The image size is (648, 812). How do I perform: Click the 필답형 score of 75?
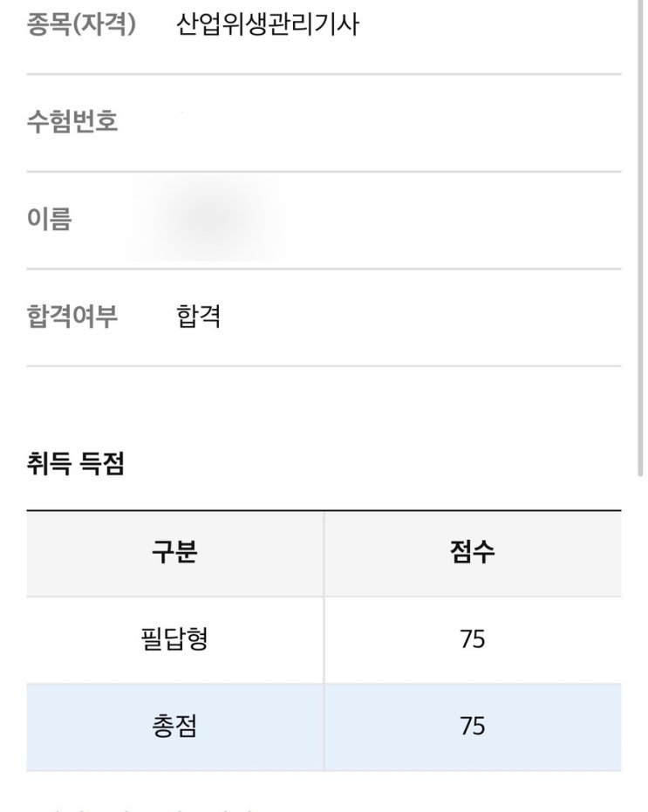(472, 640)
